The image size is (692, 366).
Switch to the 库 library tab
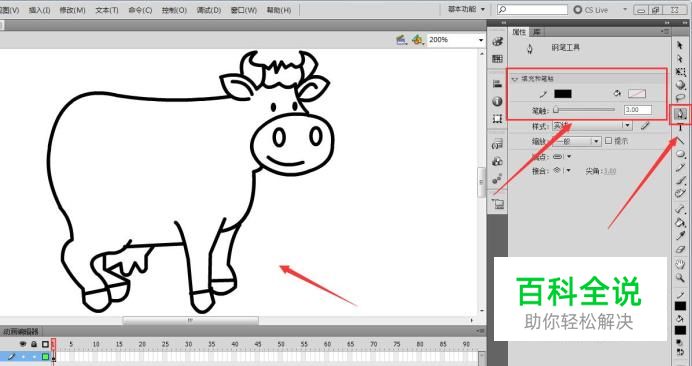pyautogui.click(x=536, y=32)
